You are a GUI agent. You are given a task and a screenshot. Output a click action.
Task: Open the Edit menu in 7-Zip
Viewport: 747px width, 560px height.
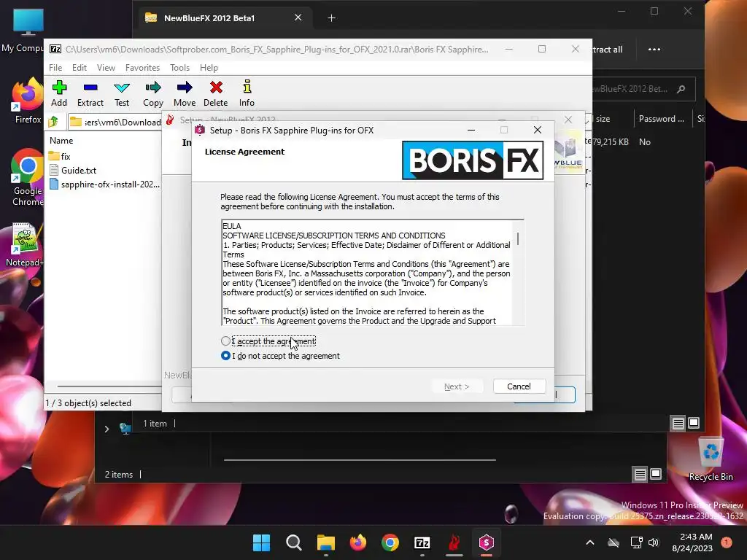click(79, 68)
